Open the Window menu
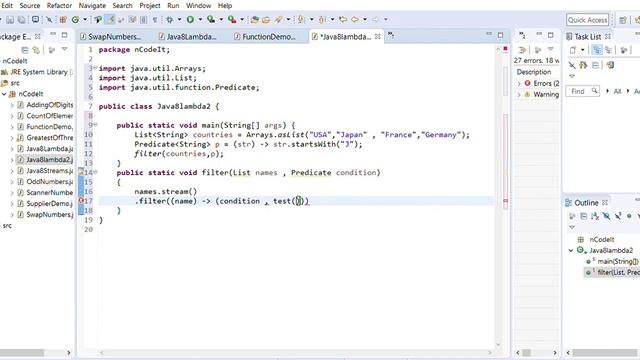This screenshot has width=640, height=360. pyautogui.click(x=198, y=6)
